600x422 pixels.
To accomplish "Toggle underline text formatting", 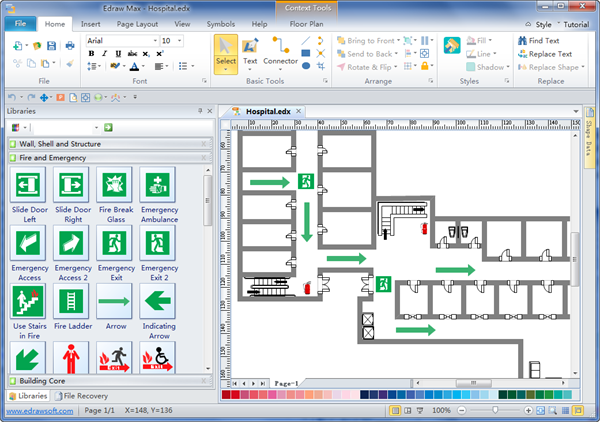I will click(116, 53).
